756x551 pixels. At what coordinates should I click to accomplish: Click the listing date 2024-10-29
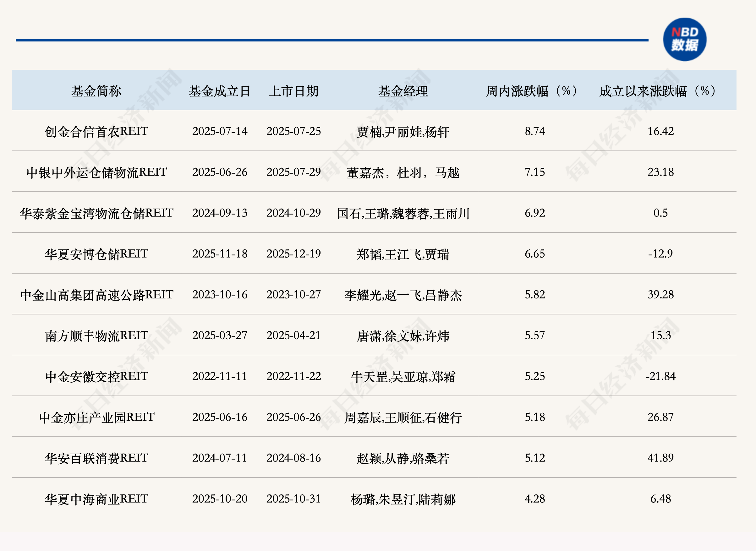(293, 213)
